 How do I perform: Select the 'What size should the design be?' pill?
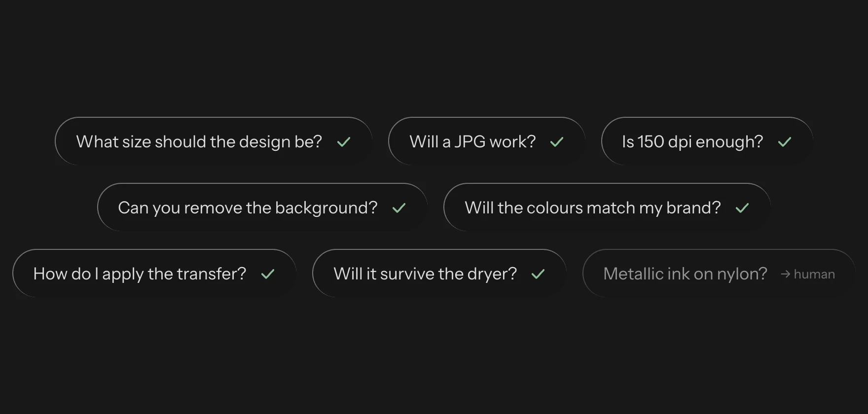[214, 141]
